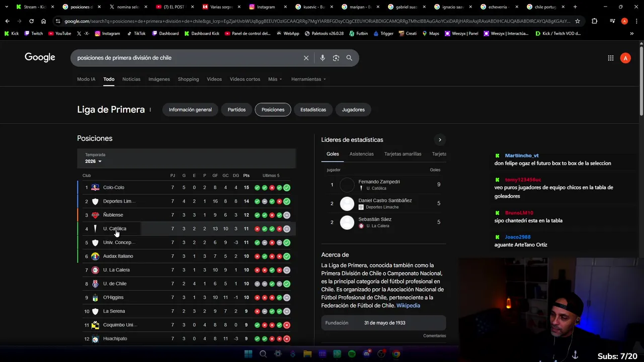Open File Explorer from the taskbar
The image size is (644, 362).
pyautogui.click(x=307, y=354)
